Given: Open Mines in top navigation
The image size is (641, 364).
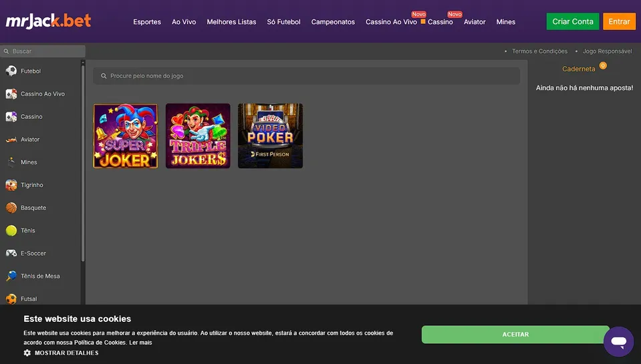Looking at the screenshot, I should coord(506,21).
